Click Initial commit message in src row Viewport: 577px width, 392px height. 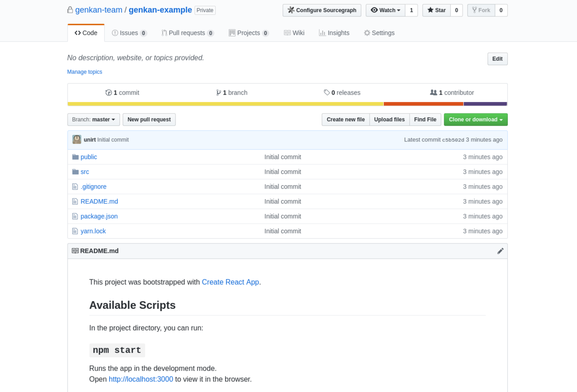point(283,172)
